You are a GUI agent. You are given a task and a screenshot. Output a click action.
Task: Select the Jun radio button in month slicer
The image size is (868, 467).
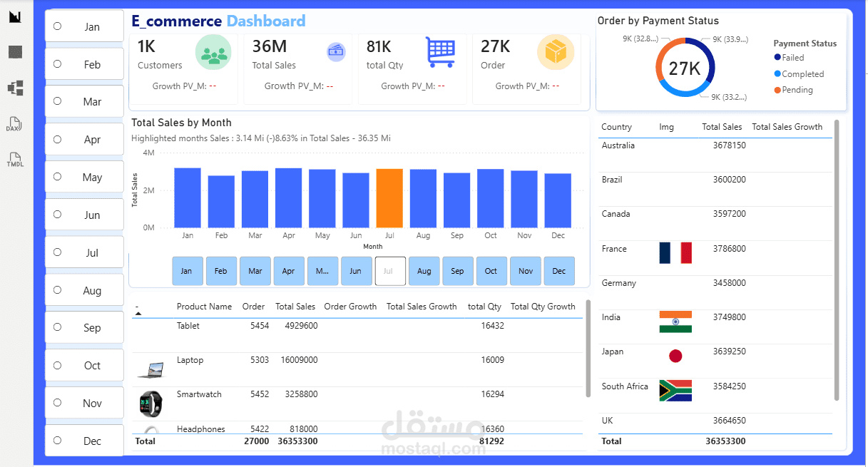coord(57,215)
